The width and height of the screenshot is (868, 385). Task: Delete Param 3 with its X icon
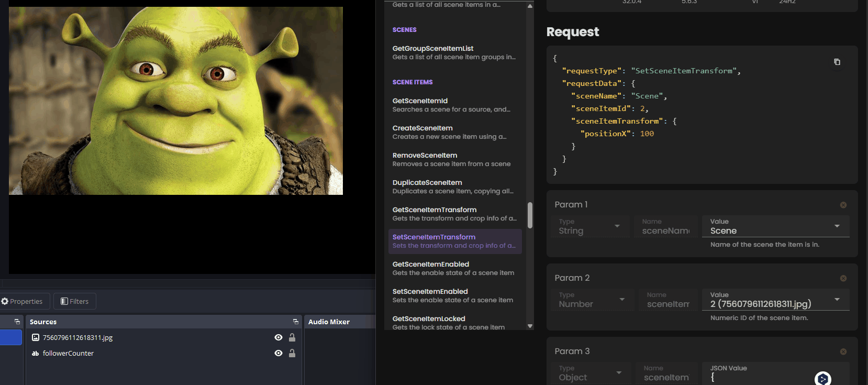(843, 351)
